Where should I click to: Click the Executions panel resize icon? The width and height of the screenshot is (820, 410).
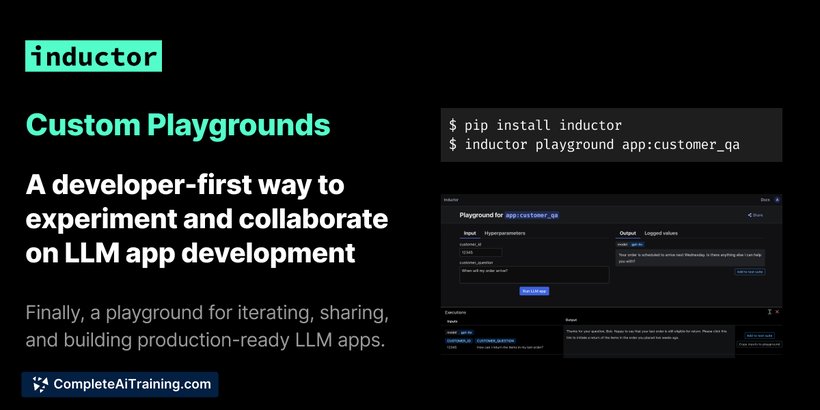tap(770, 312)
